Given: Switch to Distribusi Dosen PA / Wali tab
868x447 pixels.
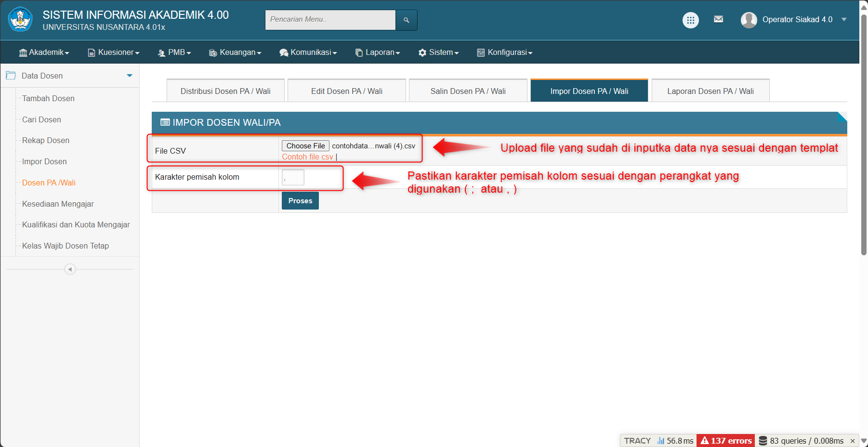Looking at the screenshot, I should (225, 91).
